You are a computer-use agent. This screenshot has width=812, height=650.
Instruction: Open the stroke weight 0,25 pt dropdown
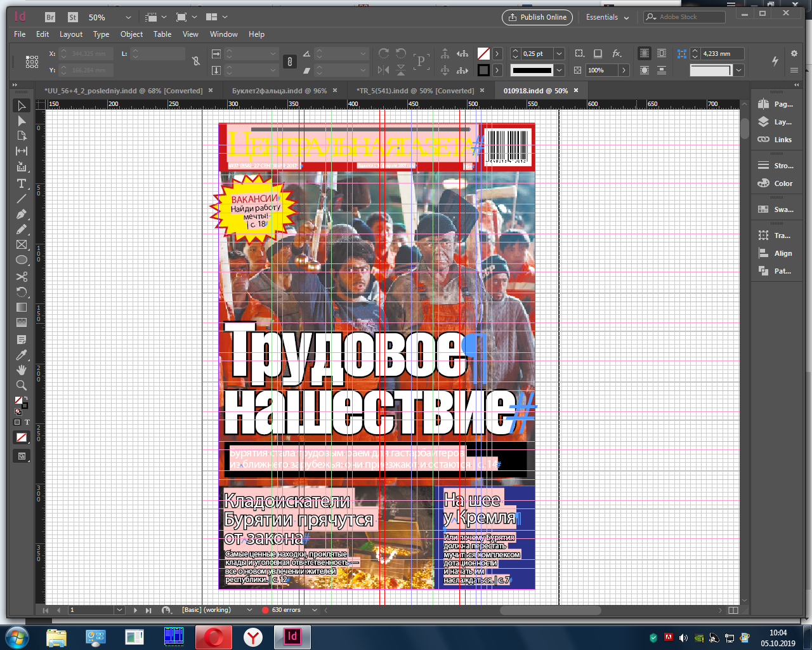559,54
